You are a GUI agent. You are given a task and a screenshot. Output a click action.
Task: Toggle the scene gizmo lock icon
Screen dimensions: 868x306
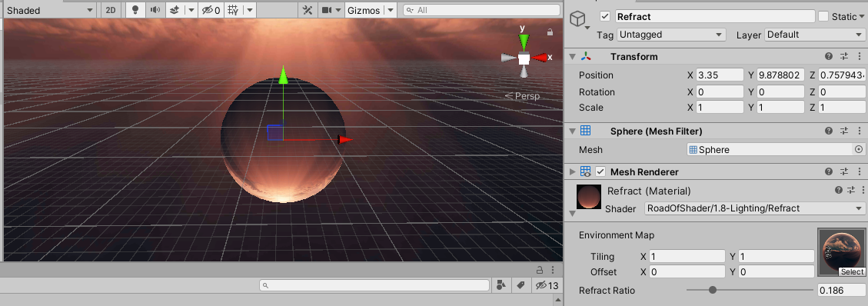(550, 32)
